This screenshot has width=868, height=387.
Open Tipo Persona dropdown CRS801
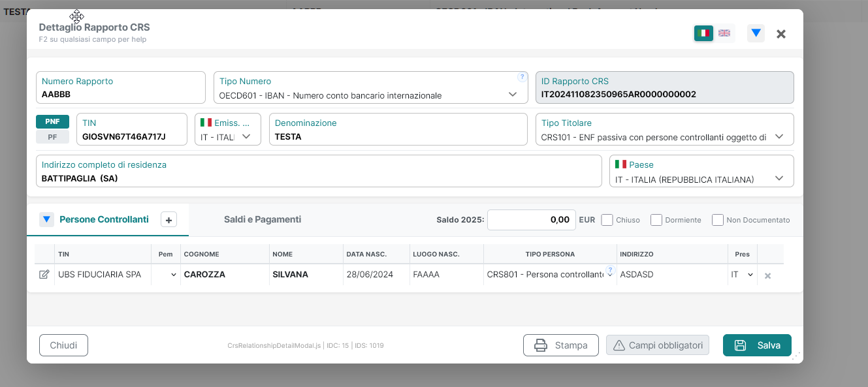pos(549,275)
